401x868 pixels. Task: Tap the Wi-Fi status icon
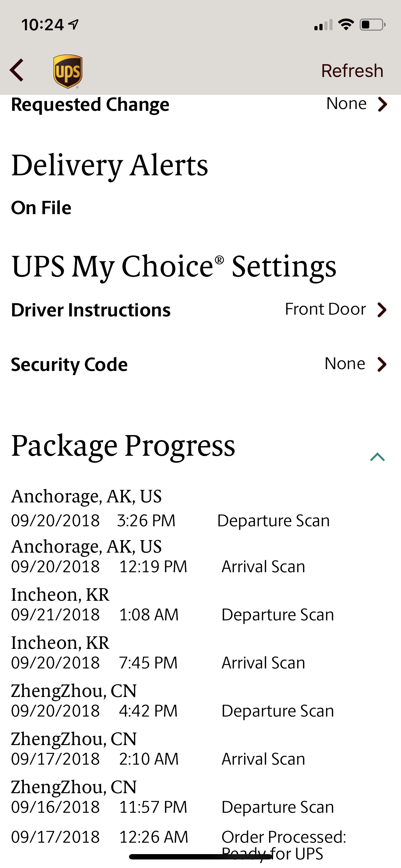[346, 25]
